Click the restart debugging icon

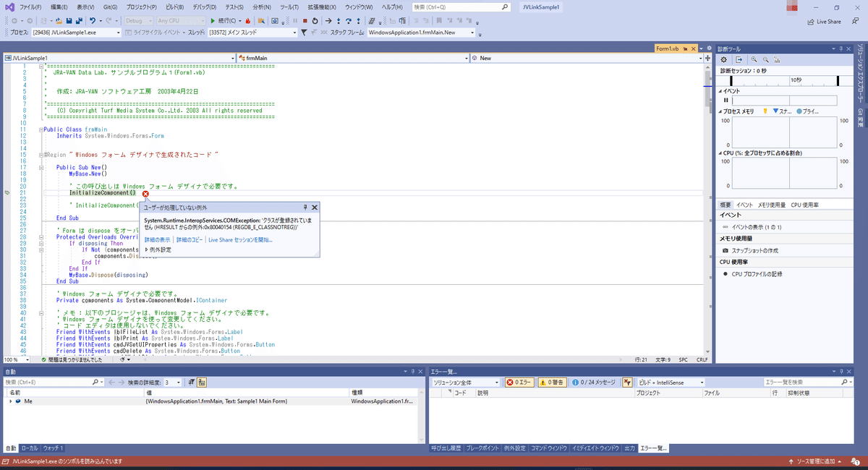tap(315, 21)
